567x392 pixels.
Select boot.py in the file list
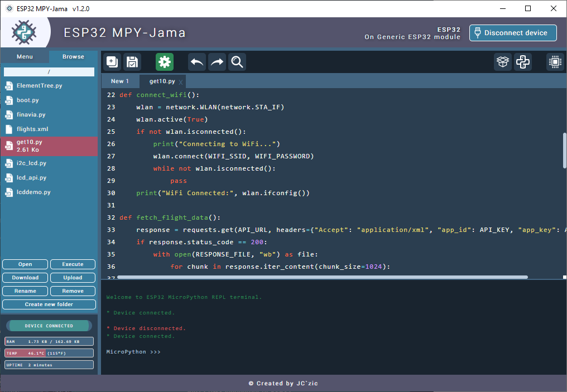pyautogui.click(x=49, y=100)
